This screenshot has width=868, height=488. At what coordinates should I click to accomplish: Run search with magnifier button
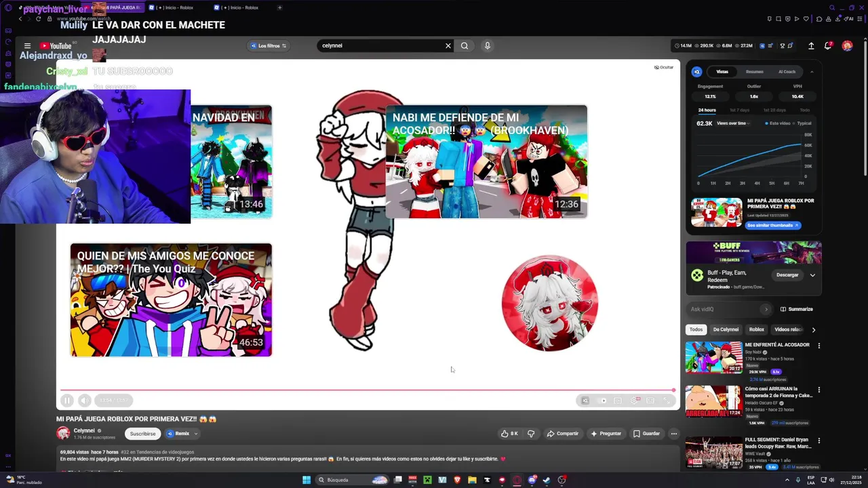pos(465,45)
